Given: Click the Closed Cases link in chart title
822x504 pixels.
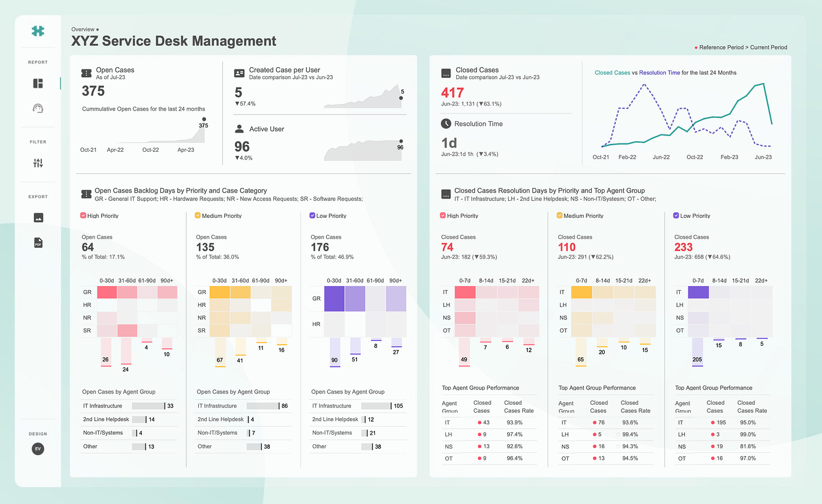Looking at the screenshot, I should [x=613, y=73].
